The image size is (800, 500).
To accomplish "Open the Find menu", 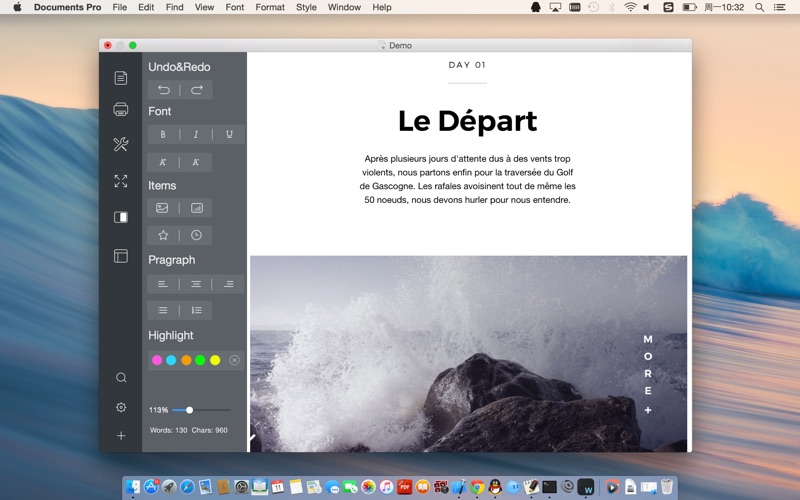I will [x=174, y=7].
